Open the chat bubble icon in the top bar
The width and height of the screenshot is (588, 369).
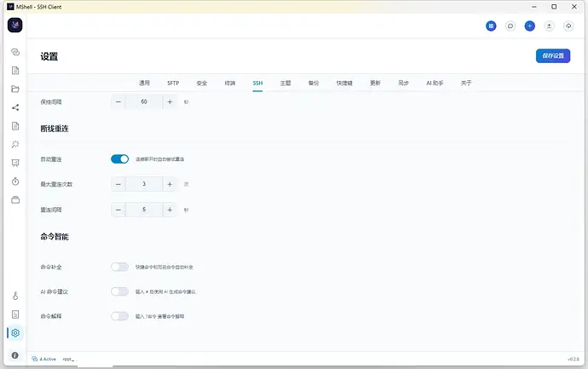[x=510, y=26]
